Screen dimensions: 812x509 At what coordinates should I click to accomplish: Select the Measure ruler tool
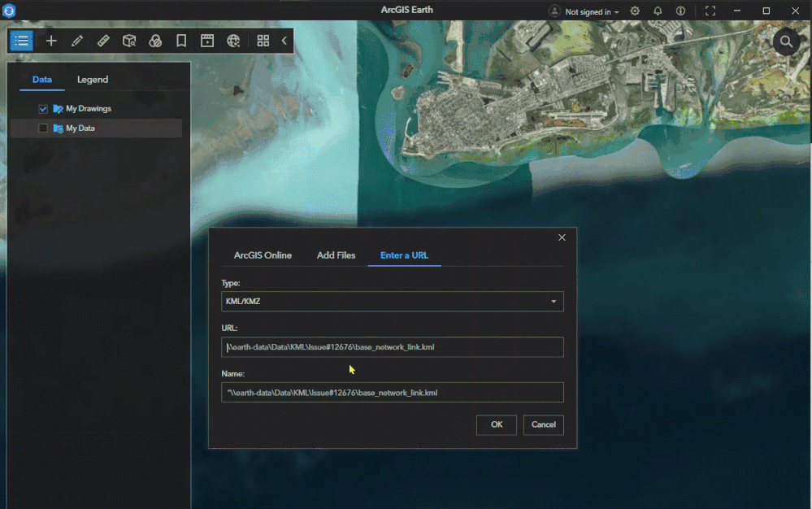(103, 41)
